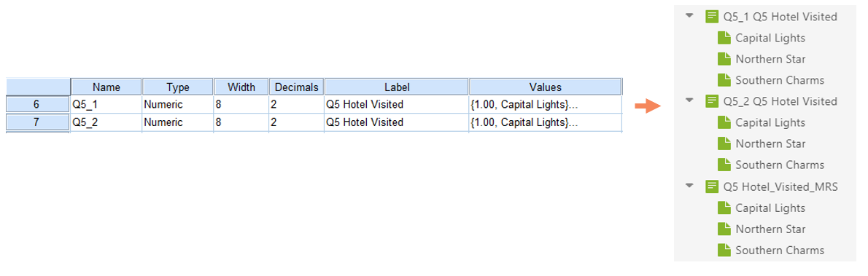Screen dimensions: 868x276
Task: Click the Q5_2 name cell
Action: [106, 122]
